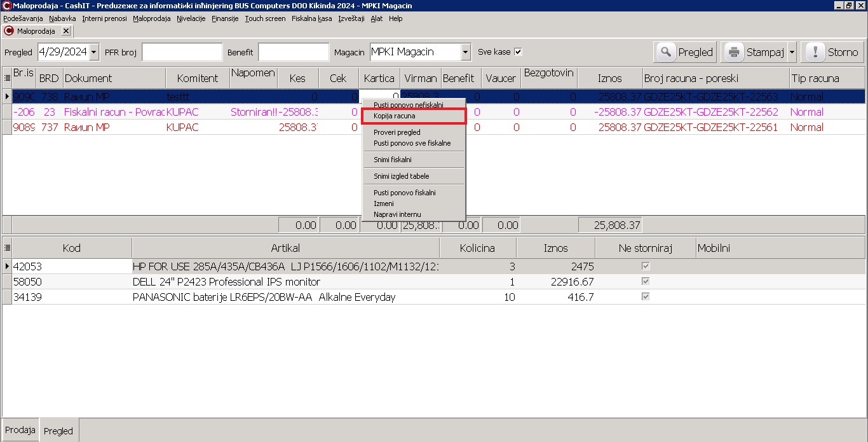Open the Finansije menu
The height and width of the screenshot is (442, 868).
(225, 18)
